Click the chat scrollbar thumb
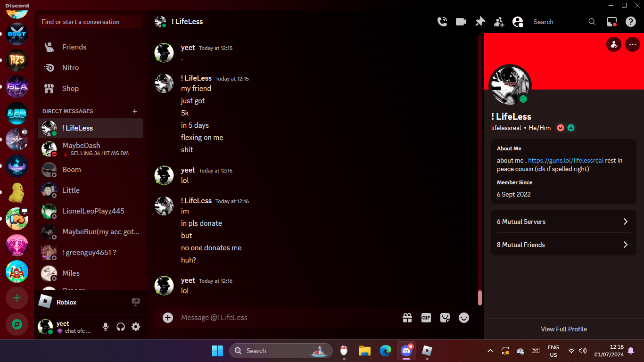Image resolution: width=644 pixels, height=362 pixels. [480, 298]
